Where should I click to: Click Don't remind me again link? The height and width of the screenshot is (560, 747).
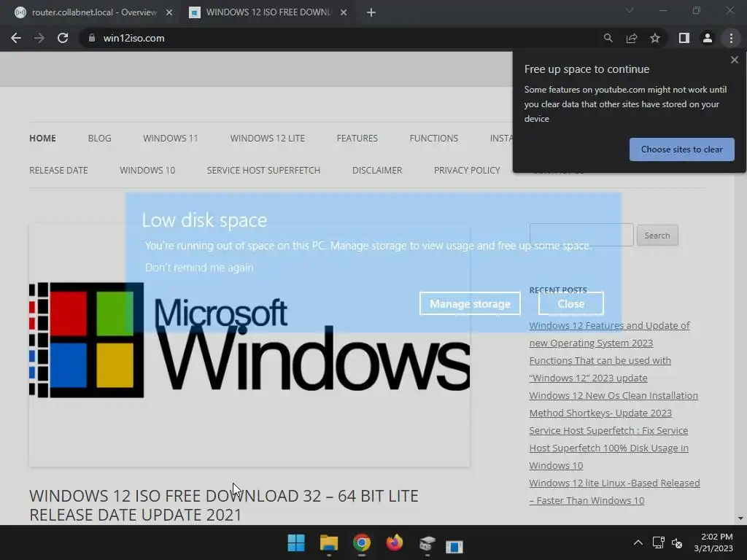[199, 268]
